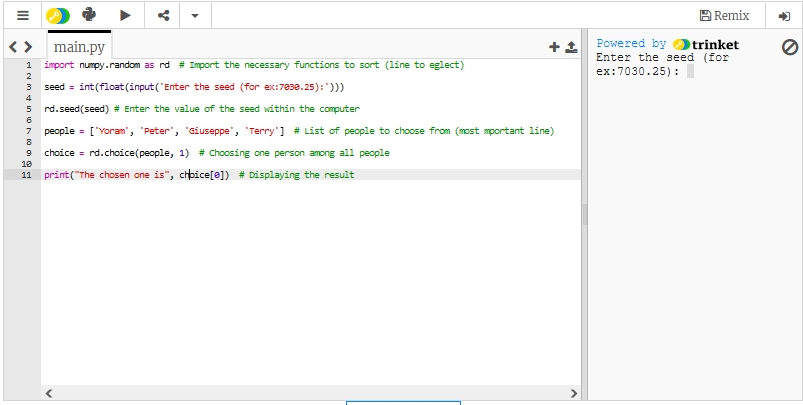Stop execution using the cancel icon
The height and width of the screenshot is (405, 803).
pos(789,47)
